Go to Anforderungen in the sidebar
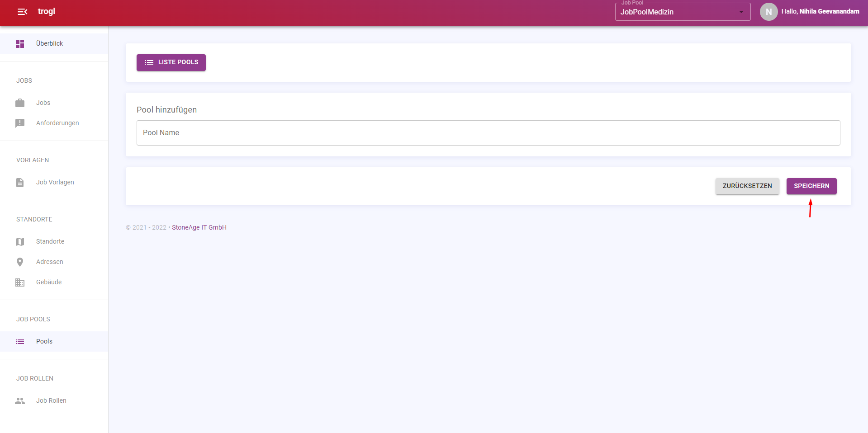 click(57, 123)
